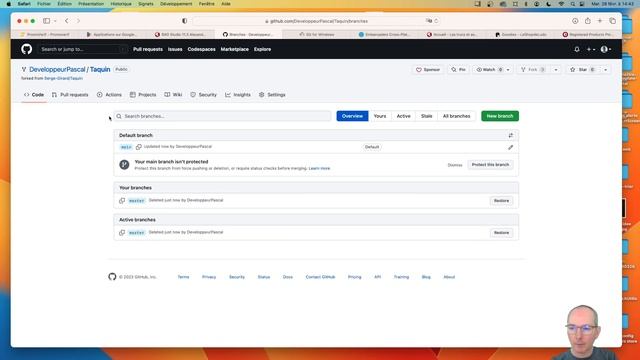This screenshot has width=640, height=360.
Task: Click the privacy shield icon near address bar
Action: click(x=184, y=21)
